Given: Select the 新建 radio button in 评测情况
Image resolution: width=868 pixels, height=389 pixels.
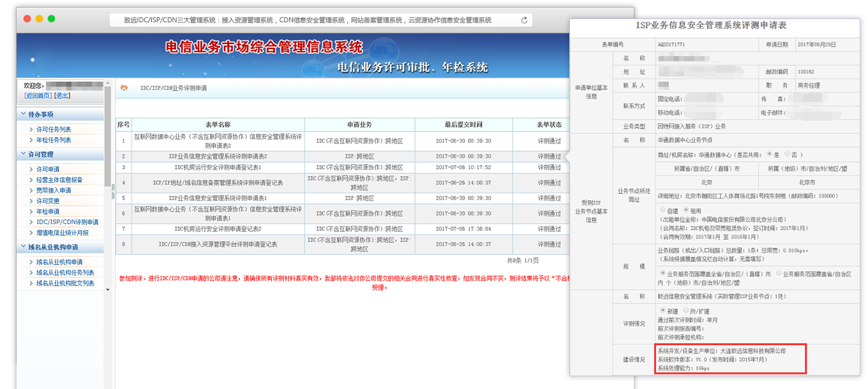Looking at the screenshot, I should pyautogui.click(x=662, y=311).
